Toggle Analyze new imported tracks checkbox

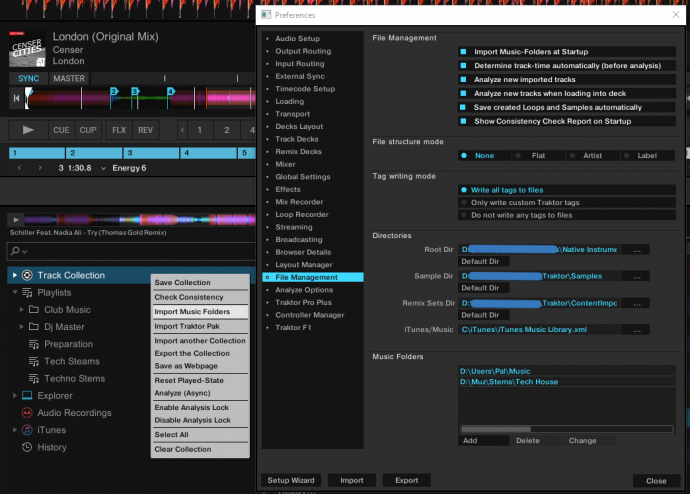coord(463,80)
